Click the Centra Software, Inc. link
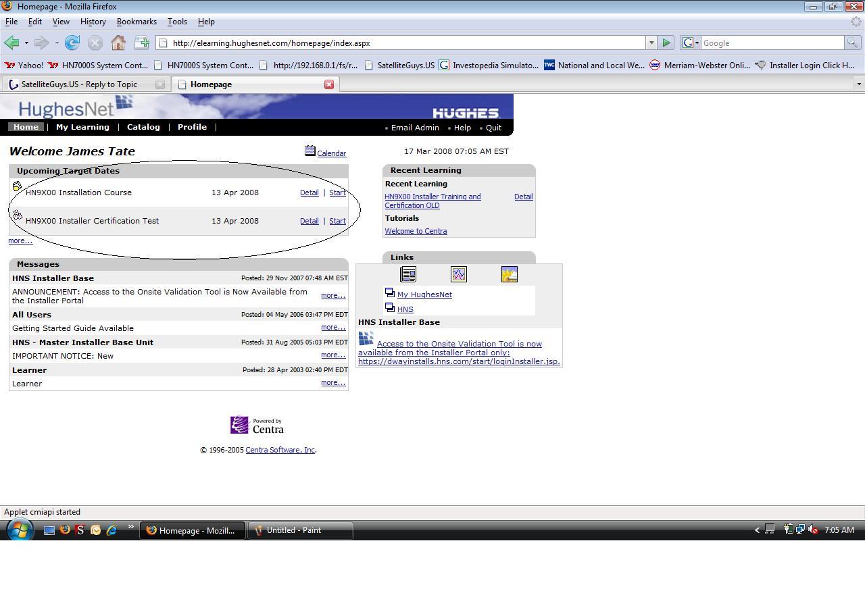 [280, 450]
